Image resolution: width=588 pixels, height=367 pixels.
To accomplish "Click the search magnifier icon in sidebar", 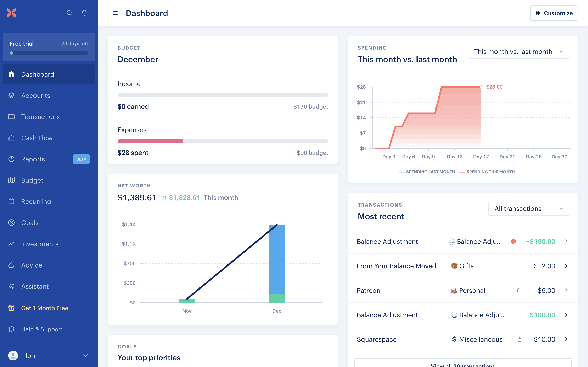I will (69, 13).
